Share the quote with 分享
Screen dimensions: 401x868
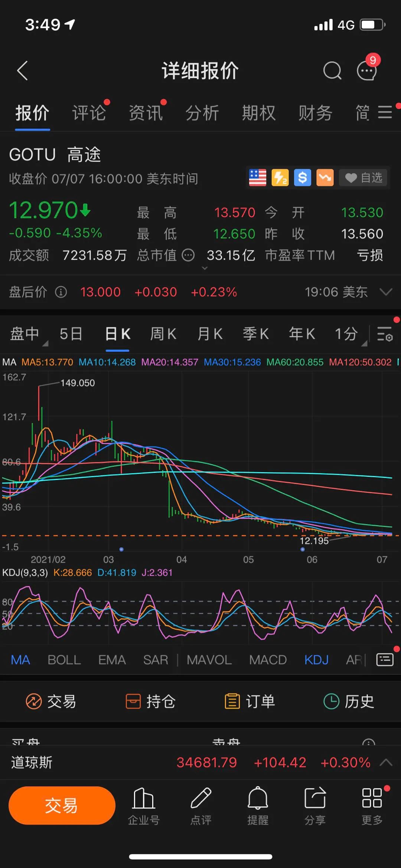pyautogui.click(x=315, y=807)
